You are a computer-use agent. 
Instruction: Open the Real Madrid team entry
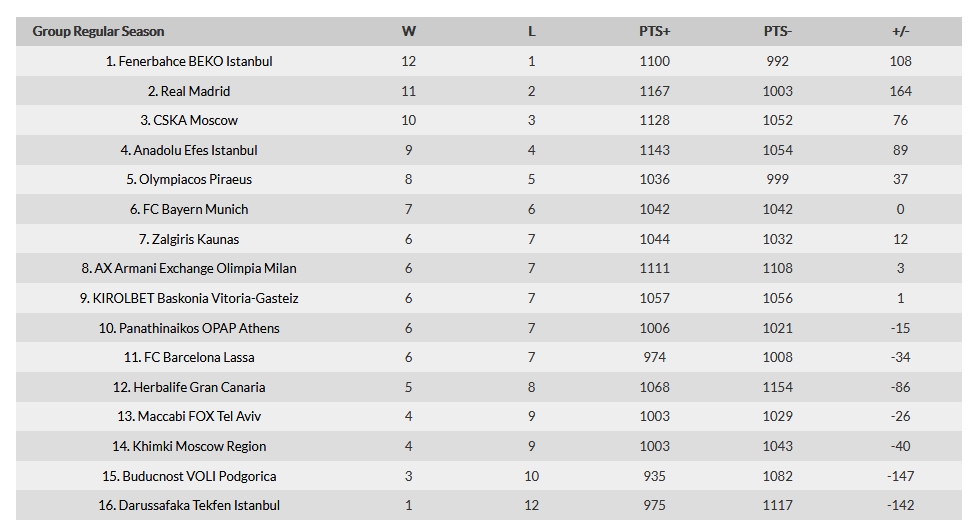(189, 91)
